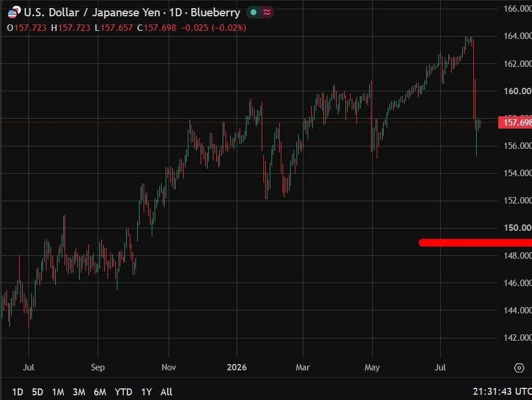
Task: Select the 5D time range
Action: pyautogui.click(x=37, y=392)
